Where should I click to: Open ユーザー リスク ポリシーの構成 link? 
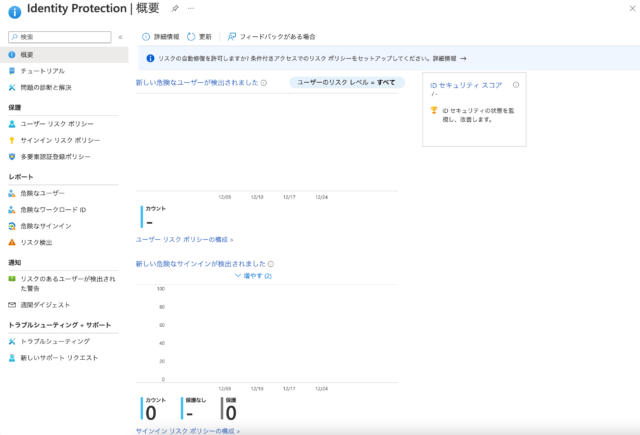[x=184, y=240]
